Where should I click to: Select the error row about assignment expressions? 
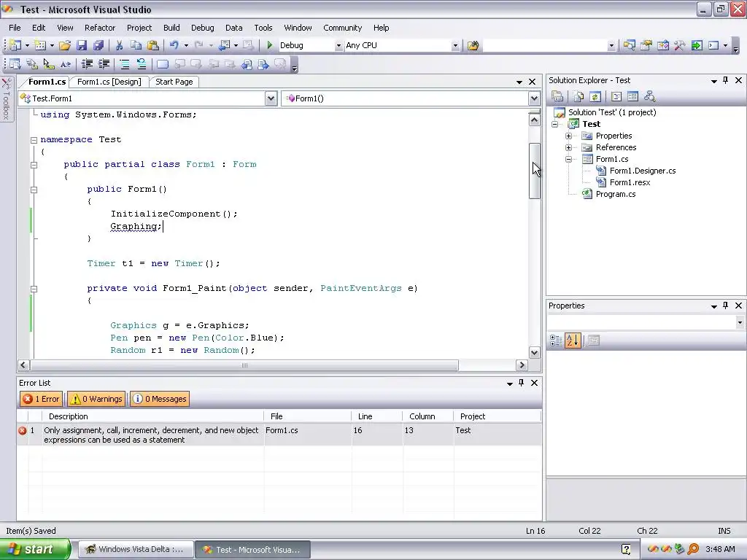[279, 435]
